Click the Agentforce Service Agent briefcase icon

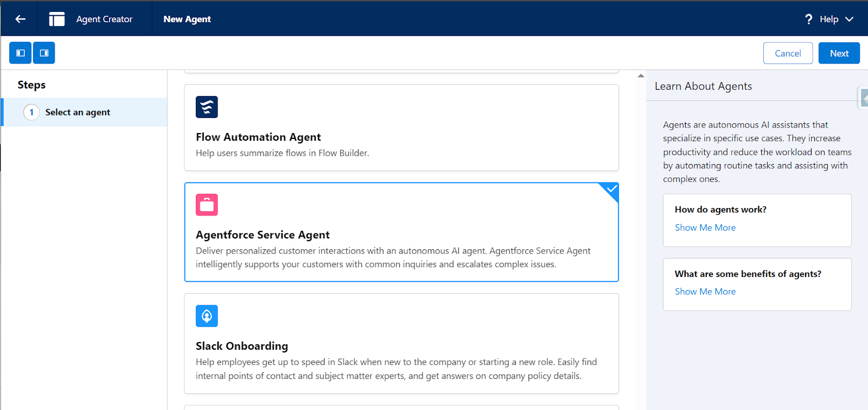pyautogui.click(x=207, y=205)
